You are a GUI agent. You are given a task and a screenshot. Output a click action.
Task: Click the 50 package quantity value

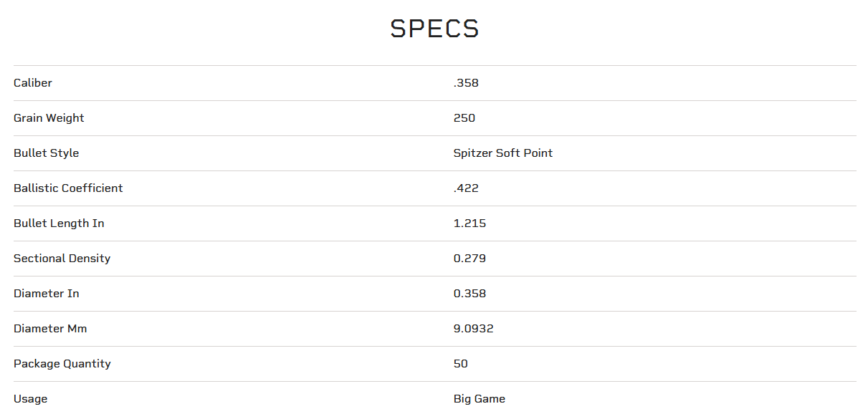point(461,364)
